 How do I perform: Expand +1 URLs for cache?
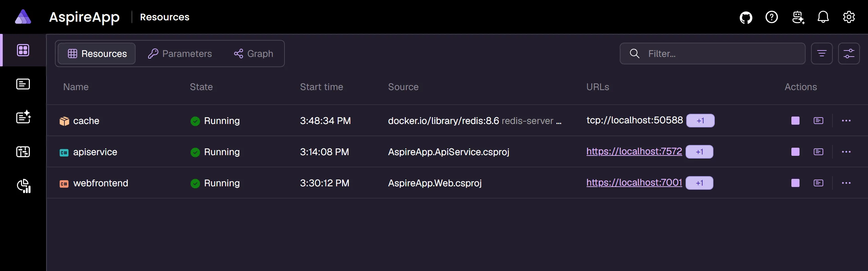701,121
